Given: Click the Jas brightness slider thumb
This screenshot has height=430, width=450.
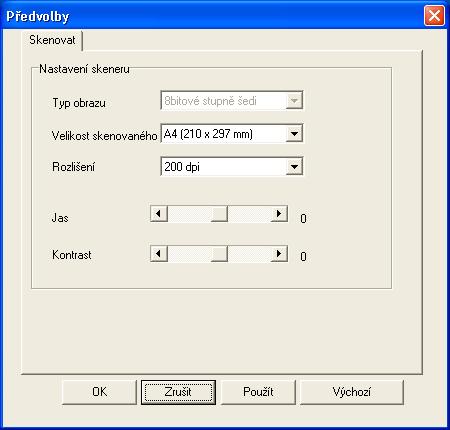Looking at the screenshot, I should 220,214.
